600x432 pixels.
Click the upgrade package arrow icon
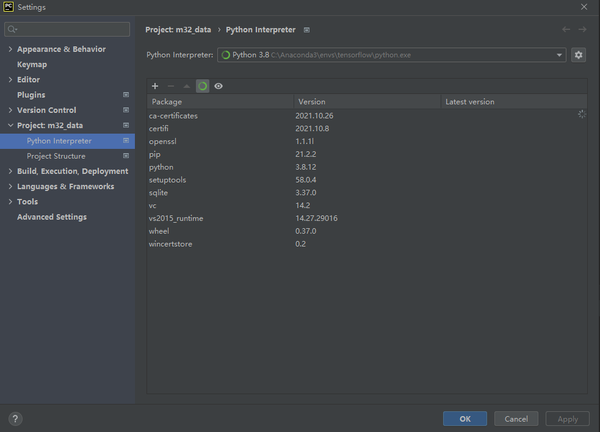(x=186, y=86)
